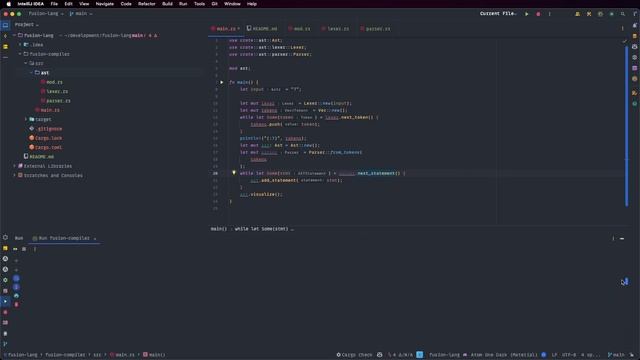Open the Build menu
640x360 pixels.
click(x=167, y=4)
